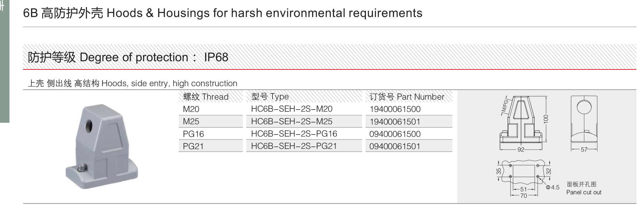The height and width of the screenshot is (206, 644).
Task: Click the side view drawing with 57 width
Action: coord(584,124)
